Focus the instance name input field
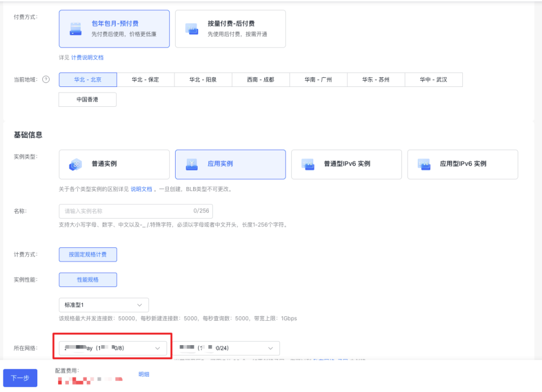This screenshot has height=392, width=542. (x=127, y=211)
